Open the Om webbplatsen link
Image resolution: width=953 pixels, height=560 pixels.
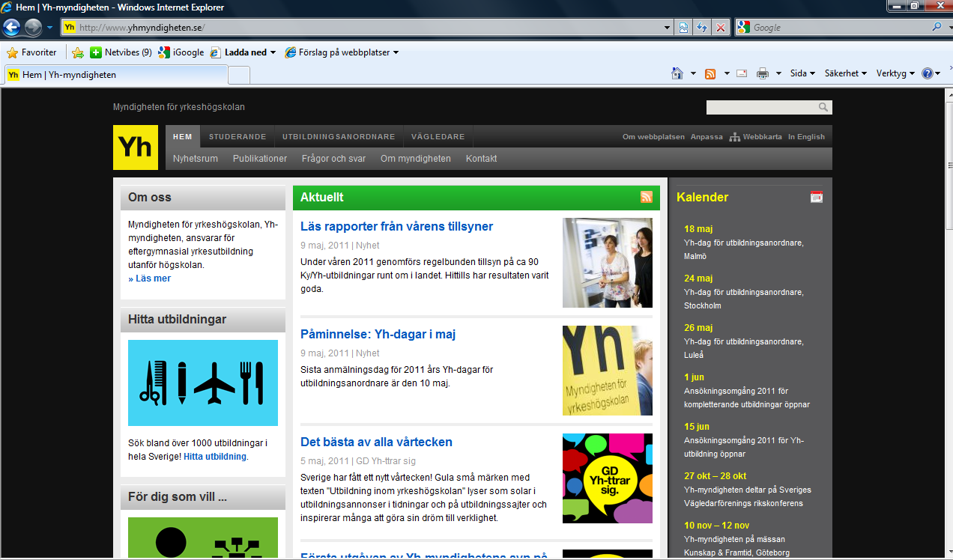click(x=653, y=137)
